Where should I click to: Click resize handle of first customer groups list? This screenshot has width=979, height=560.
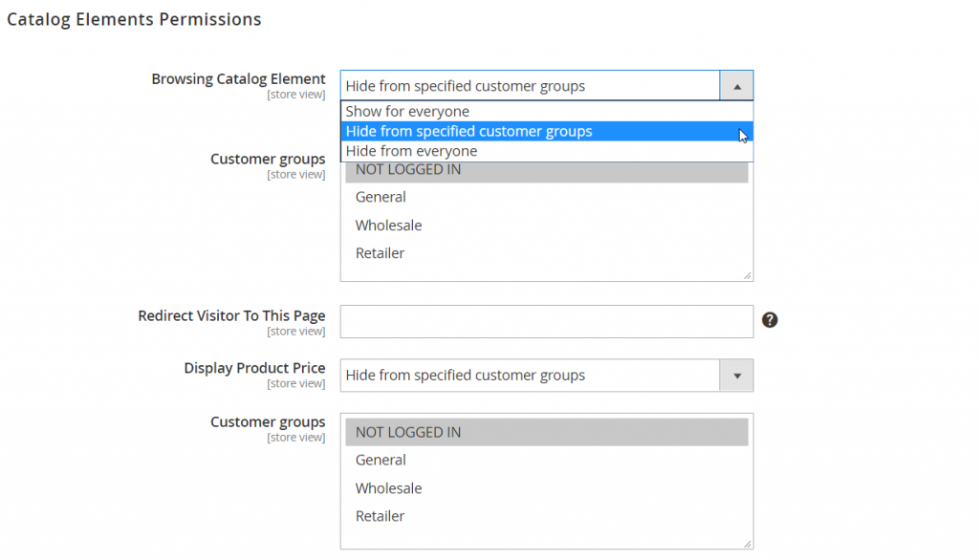(x=748, y=276)
